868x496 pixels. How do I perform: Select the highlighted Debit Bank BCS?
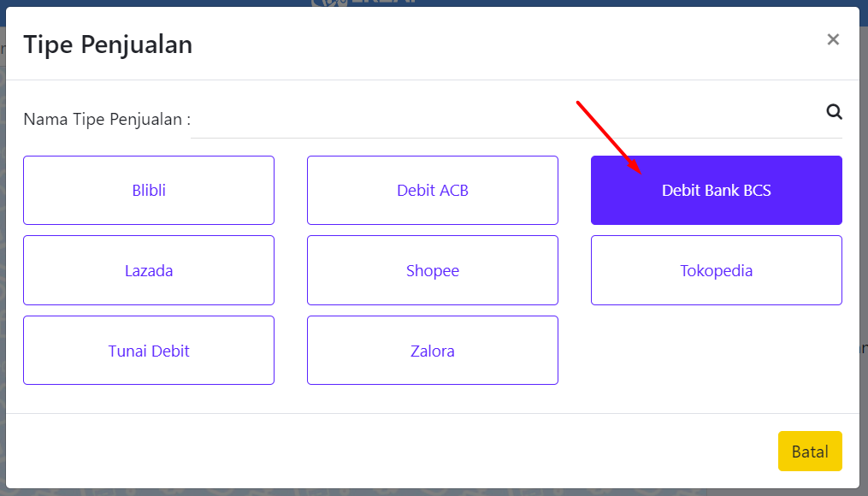(717, 191)
